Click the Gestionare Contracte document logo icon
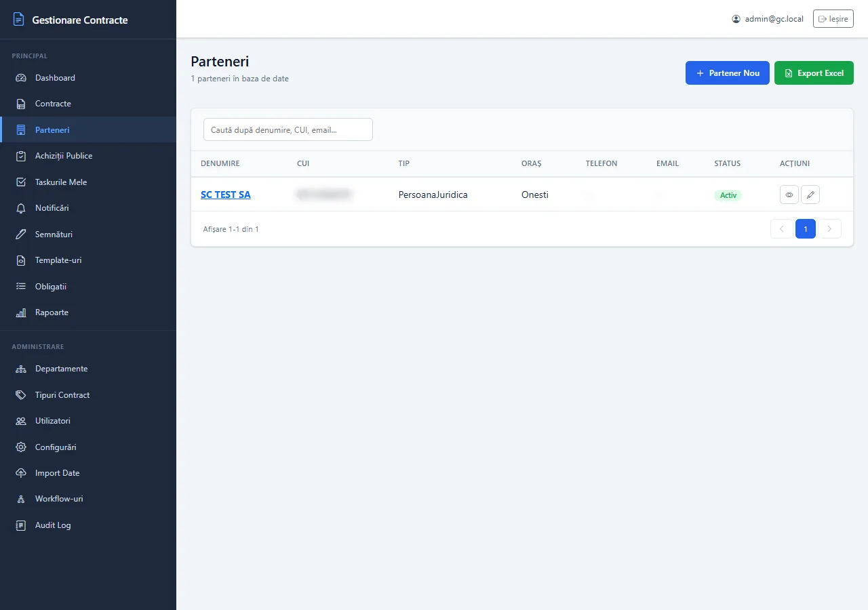Viewport: 868px width, 610px height. tap(18, 20)
